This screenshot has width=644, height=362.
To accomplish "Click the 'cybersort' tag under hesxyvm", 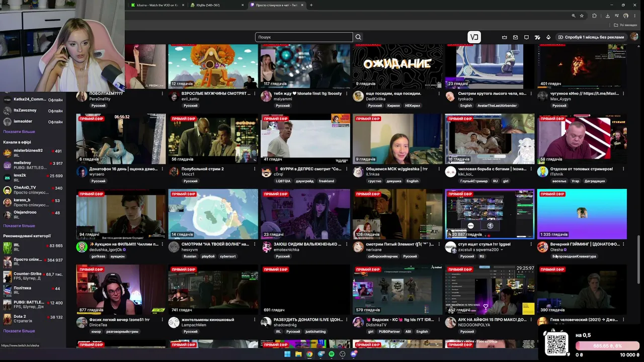I will point(228,256).
